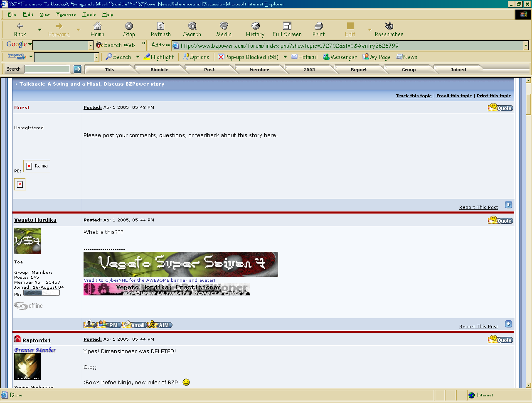The height and width of the screenshot is (403, 532).
Task: Open Hotmail from the MSN toolbar
Action: pyautogui.click(x=304, y=57)
